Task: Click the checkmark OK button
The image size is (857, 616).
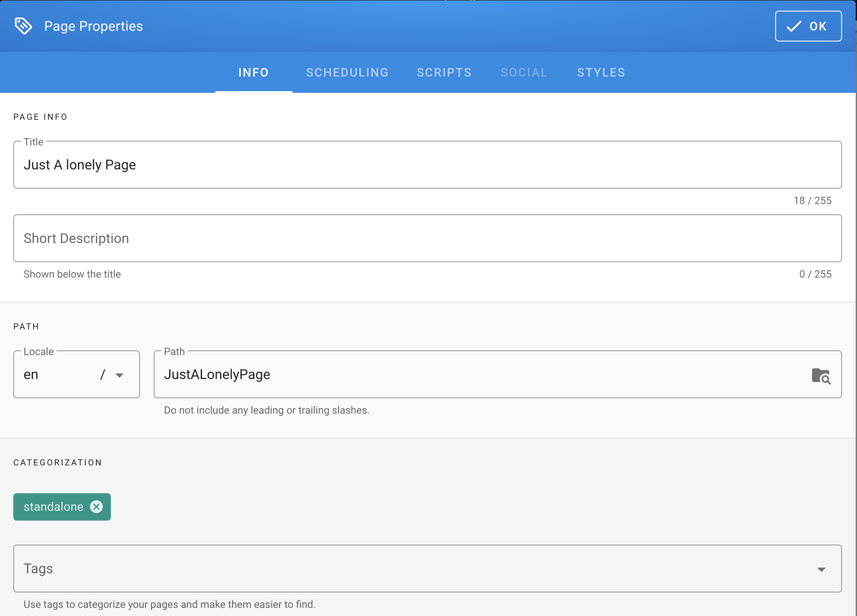Action: tap(808, 26)
